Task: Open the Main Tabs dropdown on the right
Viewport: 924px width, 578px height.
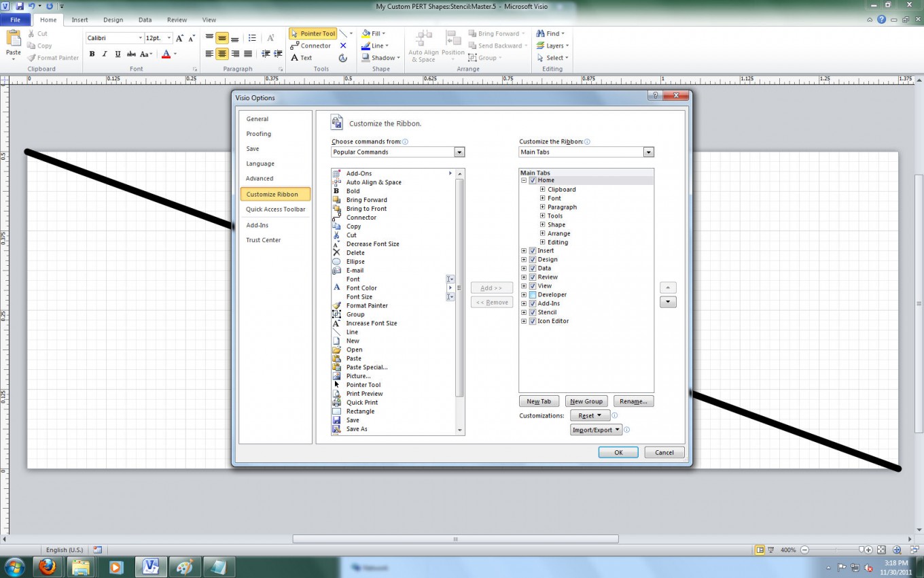Action: [x=648, y=152]
